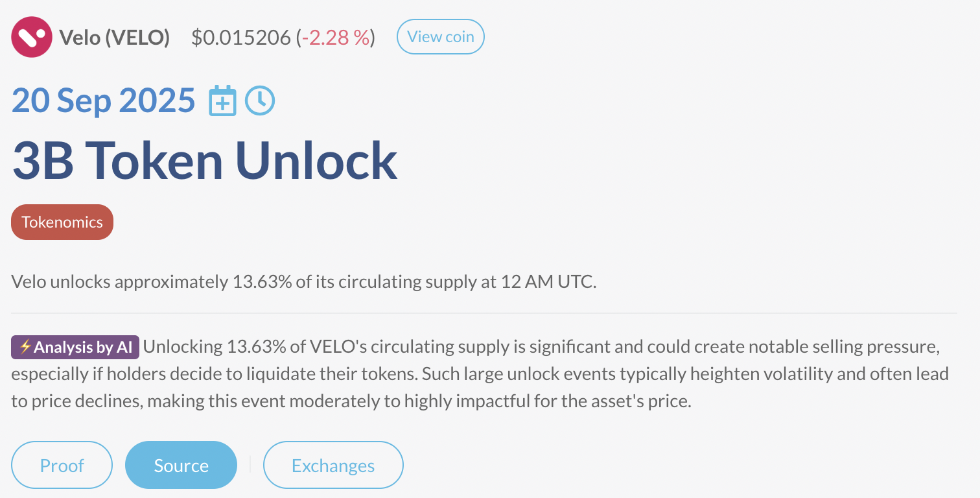This screenshot has width=980, height=498.
Task: Open the '3B Token Unlock' event headline
Action: (x=204, y=159)
